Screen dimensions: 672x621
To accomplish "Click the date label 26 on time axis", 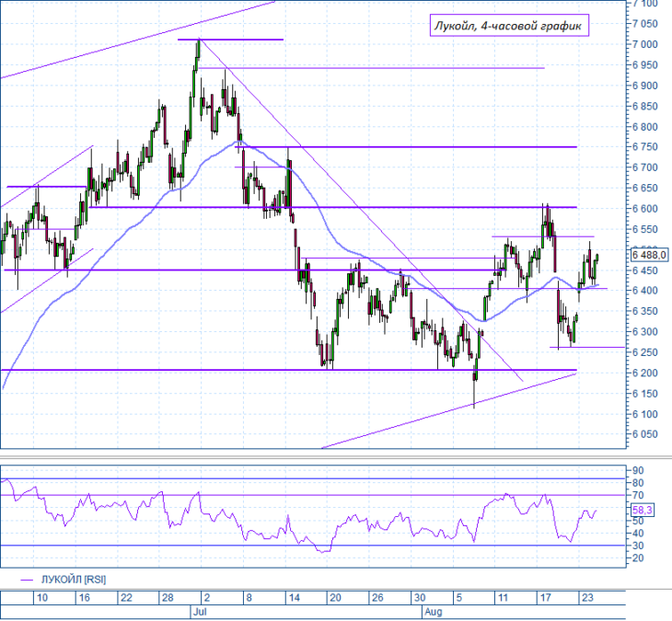I will pos(377,598).
